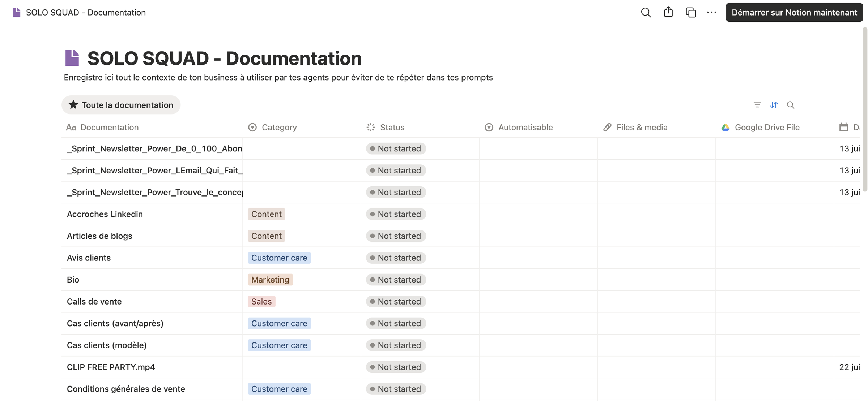Open the Bio documentation row
The image size is (868, 401).
click(73, 280)
